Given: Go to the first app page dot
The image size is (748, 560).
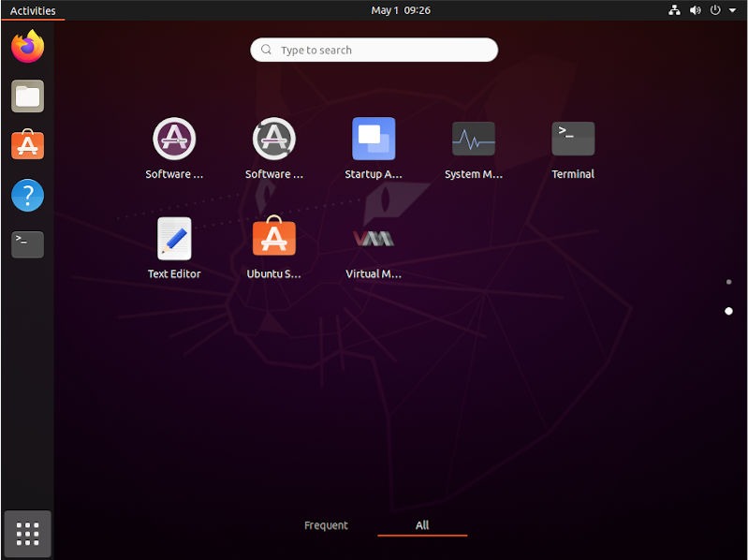Looking at the screenshot, I should [x=728, y=282].
